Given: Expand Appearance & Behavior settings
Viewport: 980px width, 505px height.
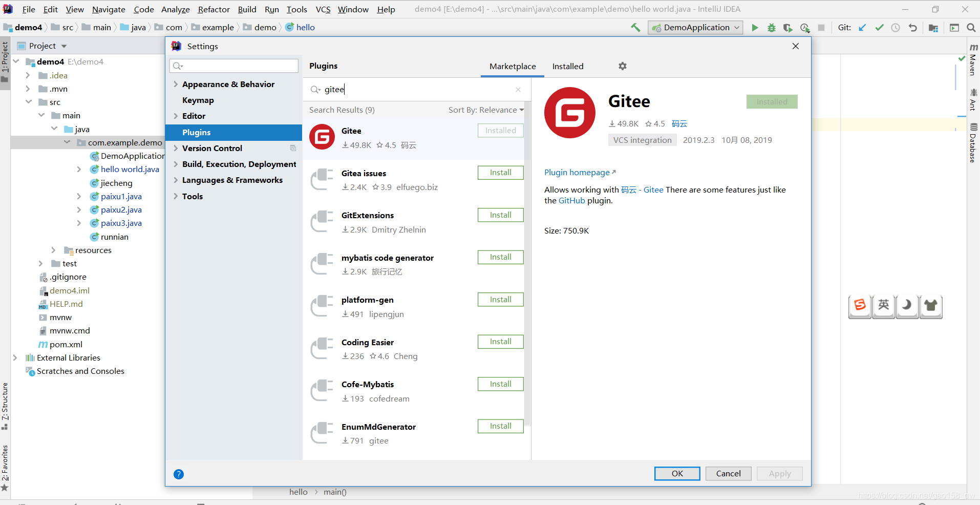Looking at the screenshot, I should click(x=176, y=84).
